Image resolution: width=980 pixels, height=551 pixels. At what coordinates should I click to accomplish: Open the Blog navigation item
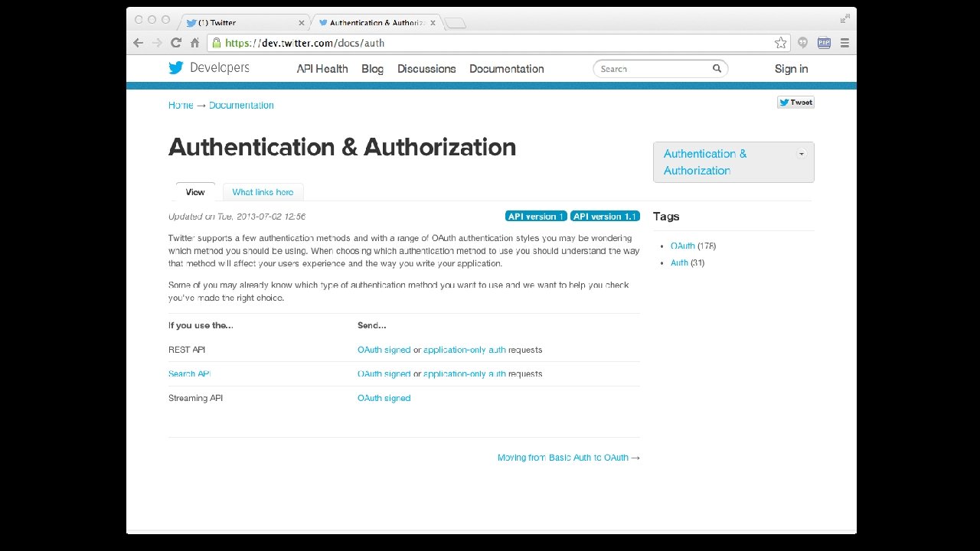[x=372, y=69]
